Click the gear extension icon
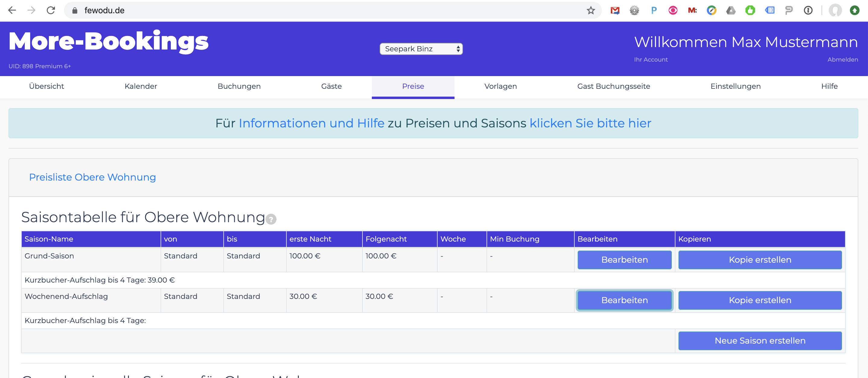 pyautogui.click(x=634, y=11)
